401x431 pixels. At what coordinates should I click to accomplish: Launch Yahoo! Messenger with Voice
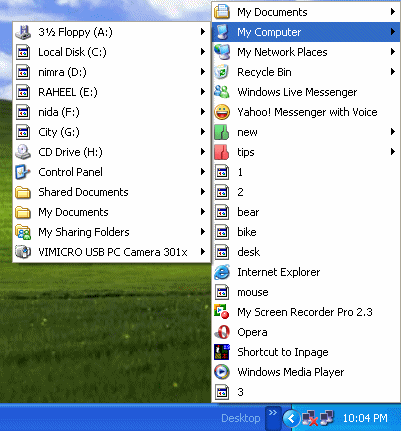click(x=306, y=112)
